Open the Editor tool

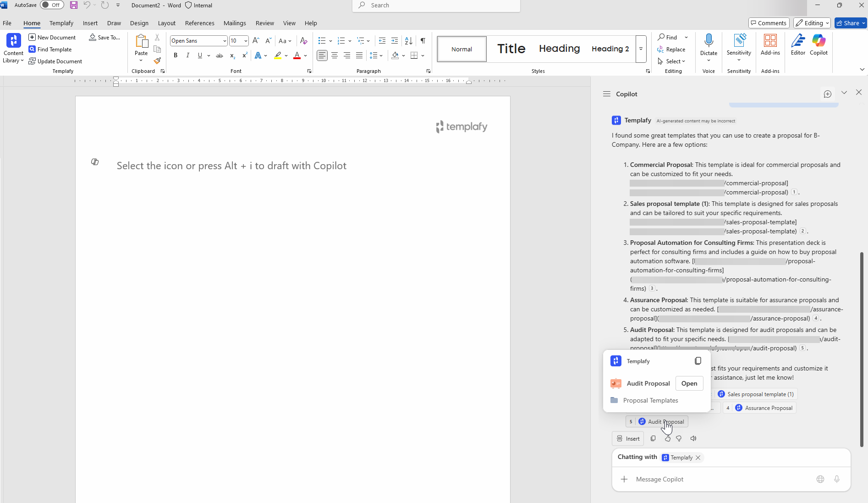[x=798, y=44]
